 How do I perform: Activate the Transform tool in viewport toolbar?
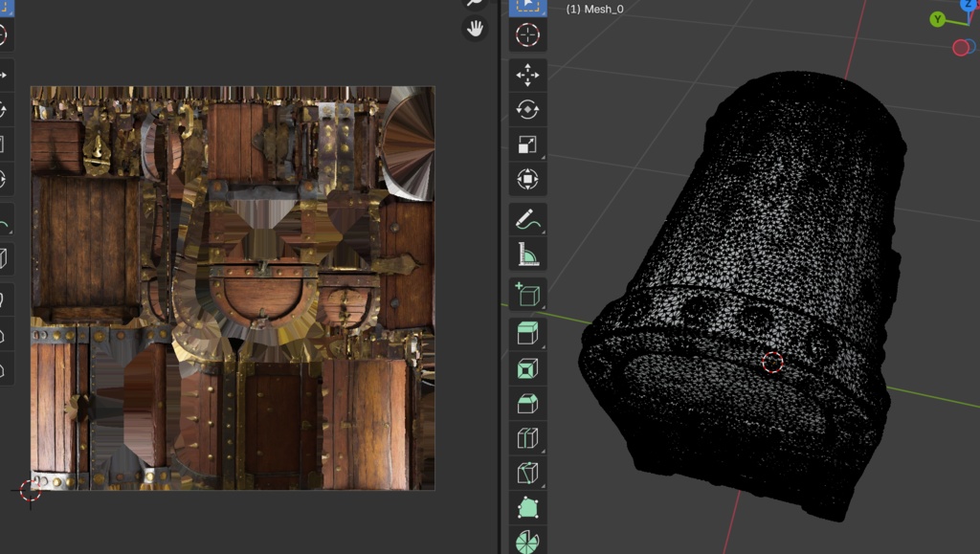[527, 179]
